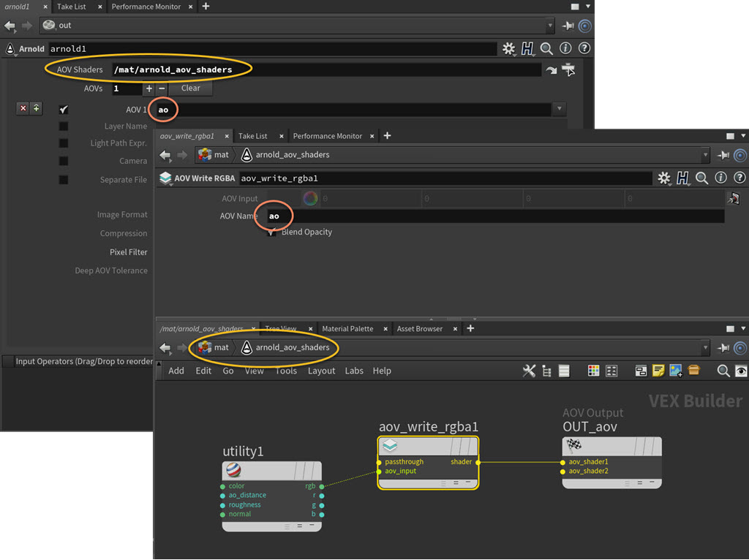Toggle the Blend Opacity checkbox
Image resolution: width=749 pixels, height=560 pixels.
tap(271, 232)
